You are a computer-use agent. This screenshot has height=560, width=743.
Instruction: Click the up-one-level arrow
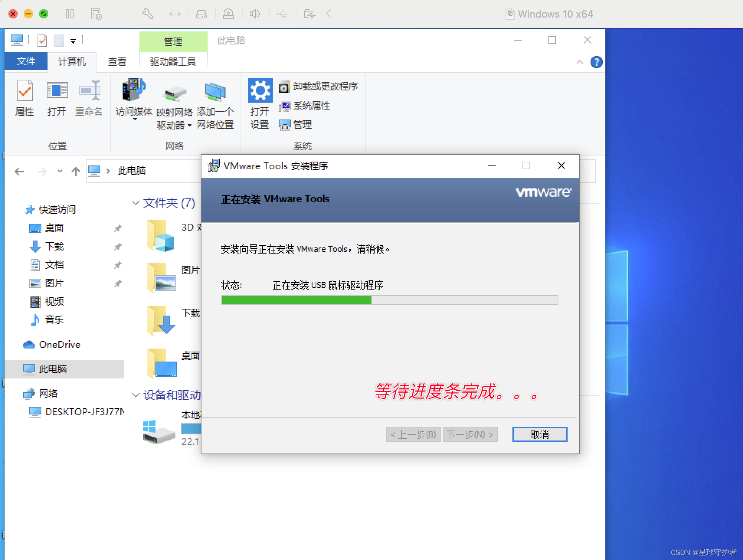click(x=76, y=171)
